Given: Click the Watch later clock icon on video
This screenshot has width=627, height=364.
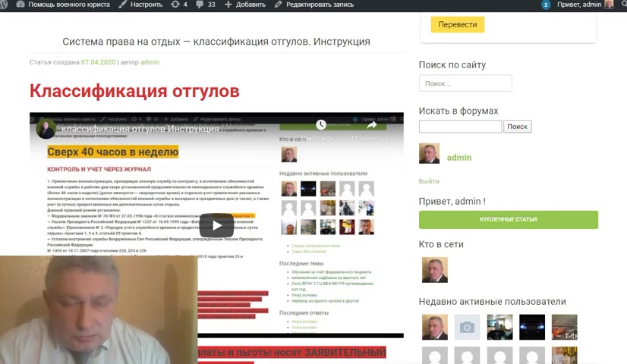Looking at the screenshot, I should coord(320,124).
